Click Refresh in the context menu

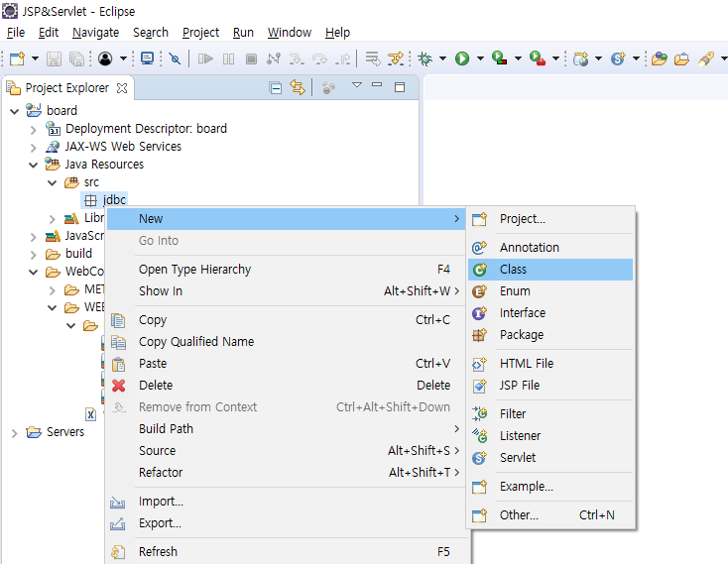(286, 552)
